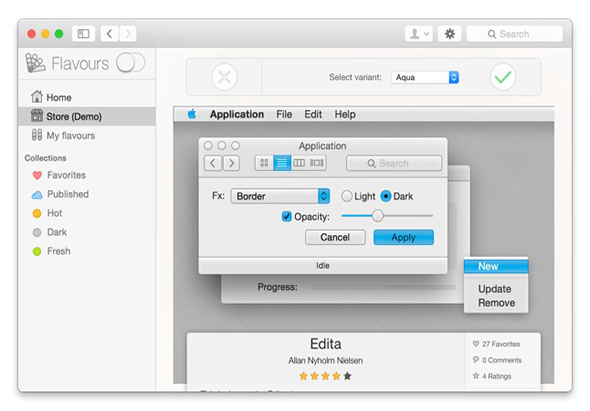Click the Apple logo in preview menu bar
Viewport: 590px width, 411px height.
tap(192, 114)
